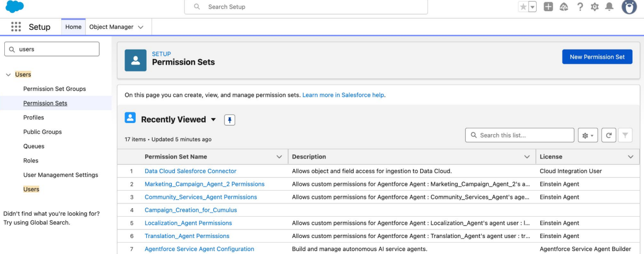The width and height of the screenshot is (644, 254).
Task: Expand the Object Manager tab chevron
Action: [141, 27]
